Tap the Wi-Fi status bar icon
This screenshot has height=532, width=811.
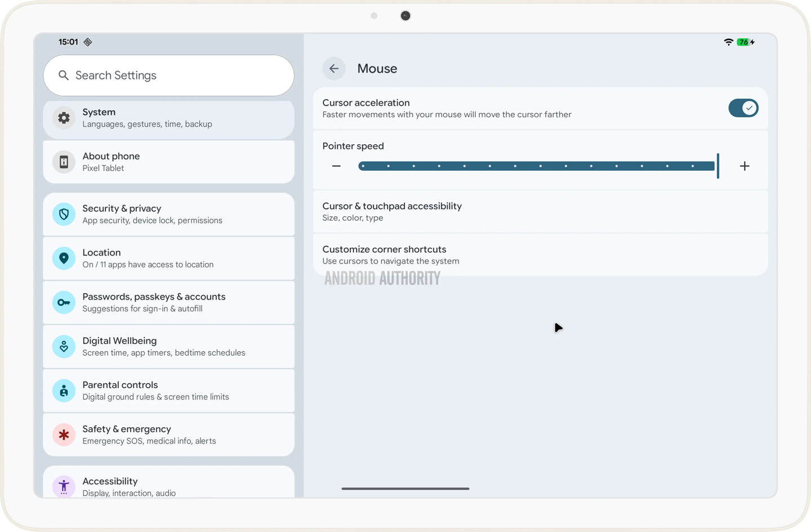pyautogui.click(x=728, y=42)
